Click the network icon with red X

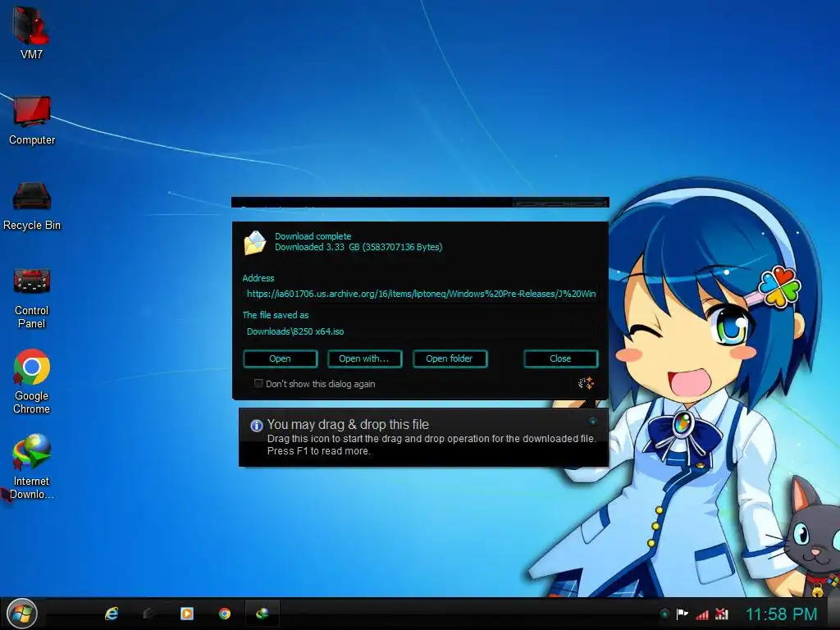coord(722,614)
